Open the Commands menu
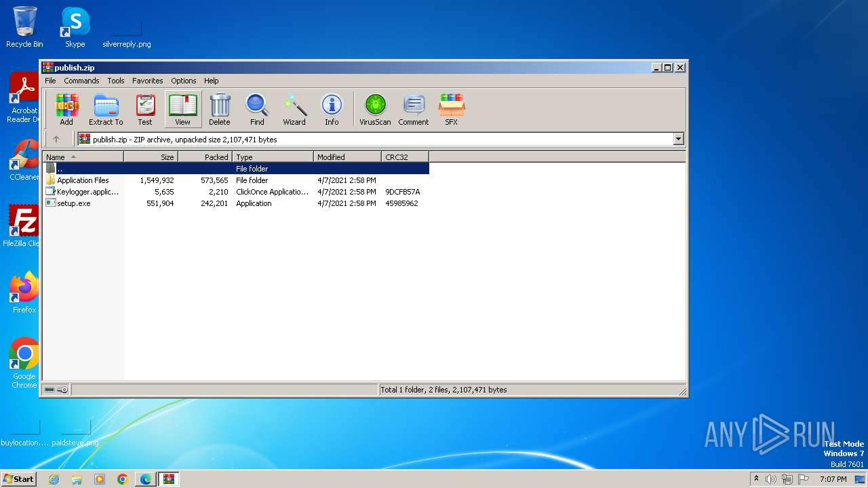 (81, 81)
